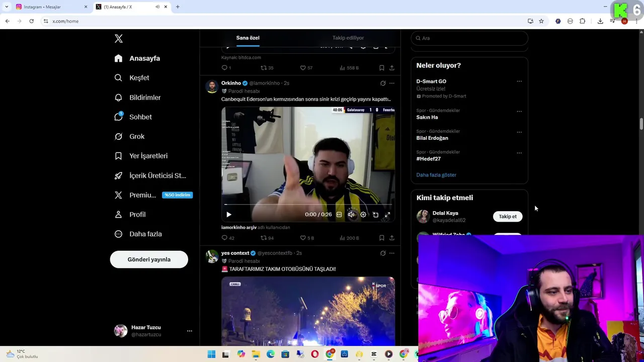The image size is (644, 362).
Task: Reload the page in Chrome
Action: coord(31,21)
